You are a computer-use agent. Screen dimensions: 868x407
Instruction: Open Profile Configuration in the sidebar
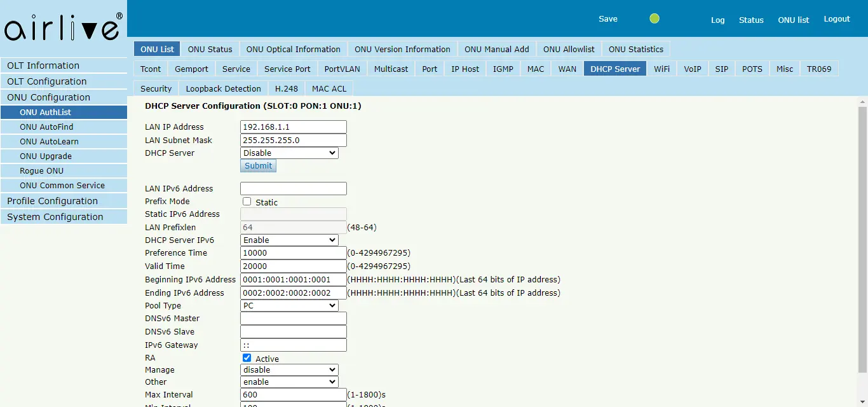[x=64, y=201]
